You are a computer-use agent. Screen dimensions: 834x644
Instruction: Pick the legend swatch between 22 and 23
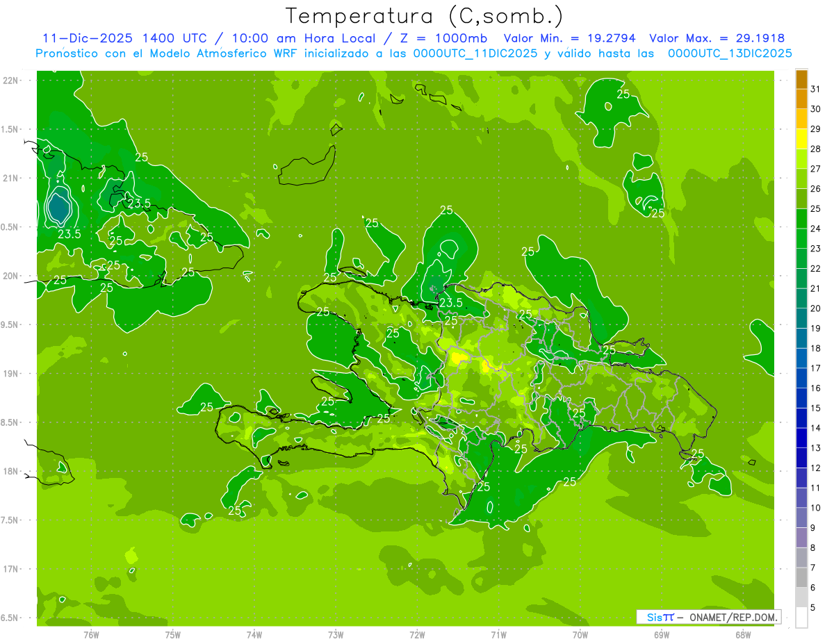tap(801, 259)
